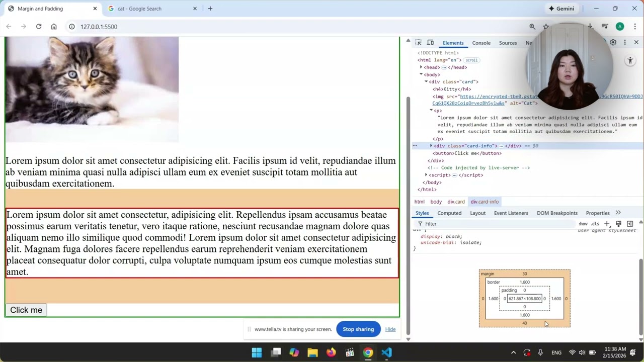Open the Windows Start menu
Viewport: 644px width, 362px height.
(x=257, y=352)
